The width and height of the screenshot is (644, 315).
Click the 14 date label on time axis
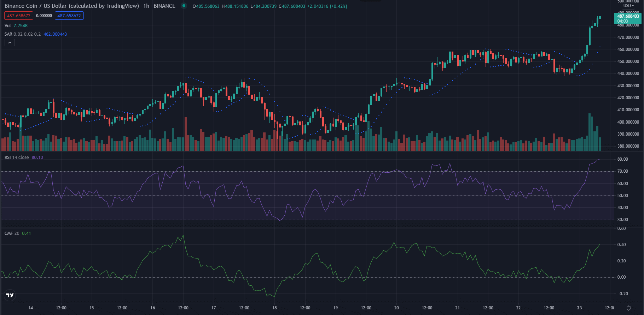tap(31, 308)
